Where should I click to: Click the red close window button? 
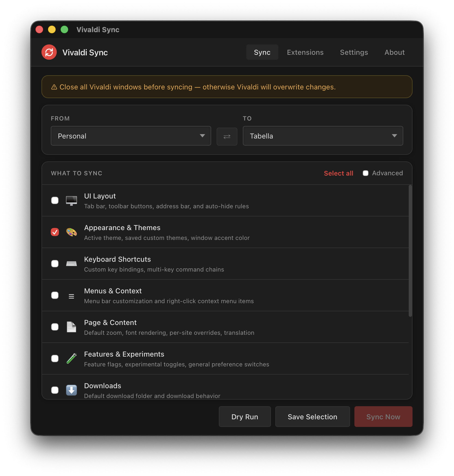click(39, 29)
